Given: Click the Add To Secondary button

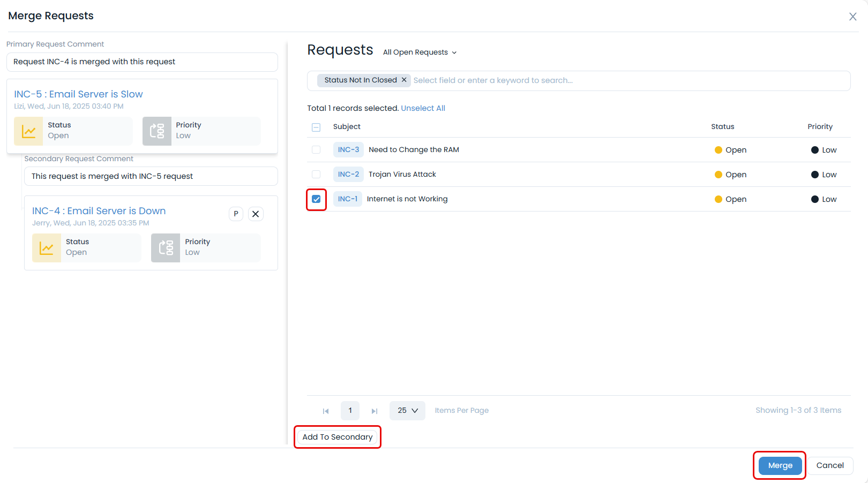Looking at the screenshot, I should click(x=337, y=436).
